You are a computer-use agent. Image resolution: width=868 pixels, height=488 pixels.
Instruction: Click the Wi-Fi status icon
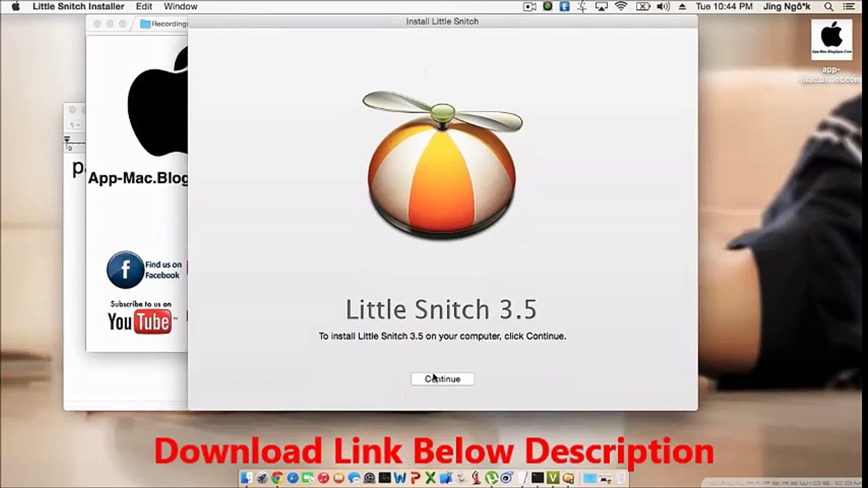(x=621, y=6)
